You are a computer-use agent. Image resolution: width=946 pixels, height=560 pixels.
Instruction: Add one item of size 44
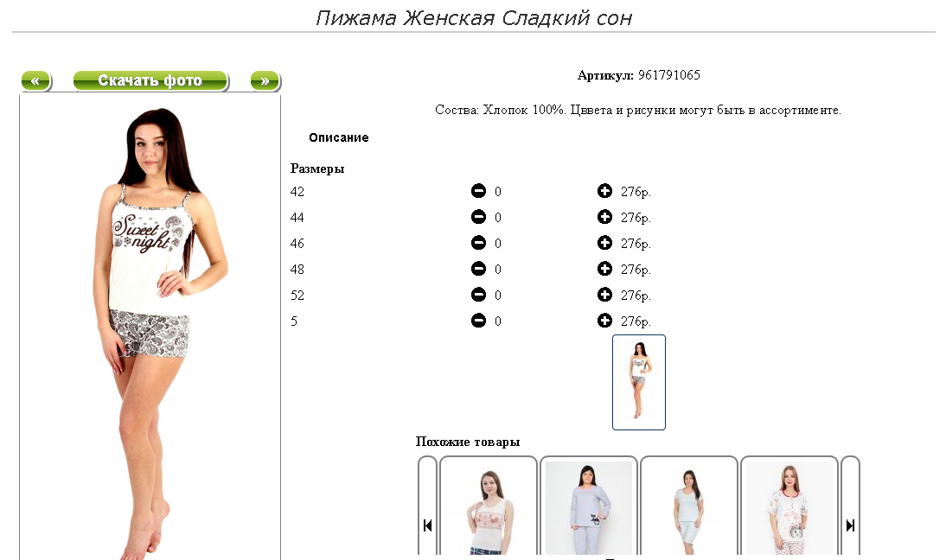604,217
